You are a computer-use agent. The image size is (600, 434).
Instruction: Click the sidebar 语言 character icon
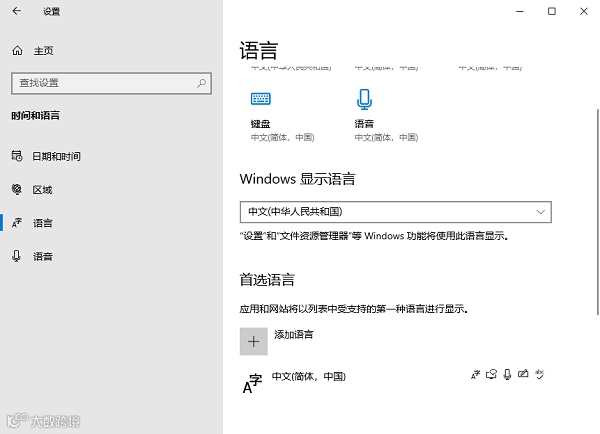(17, 222)
